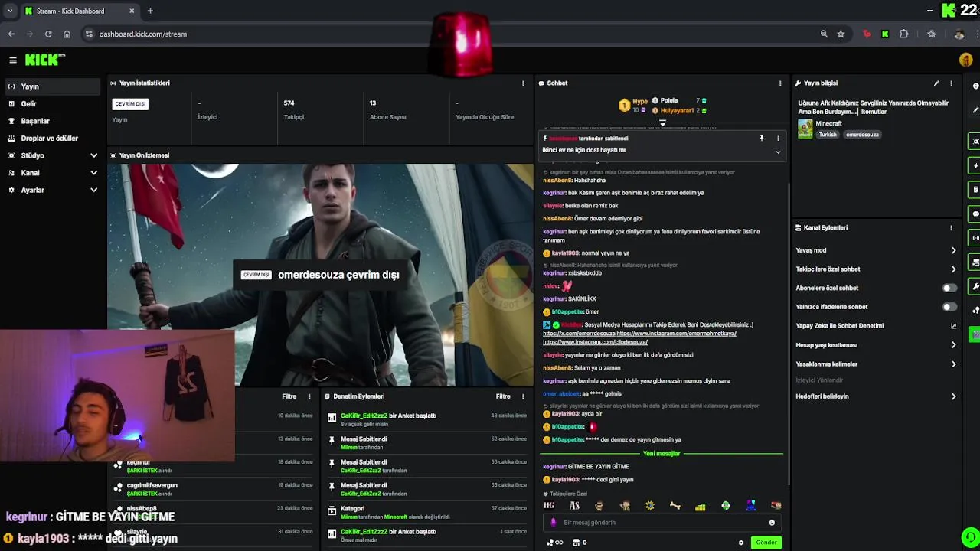
Task: Select the gear cog emote
Action: (650, 506)
